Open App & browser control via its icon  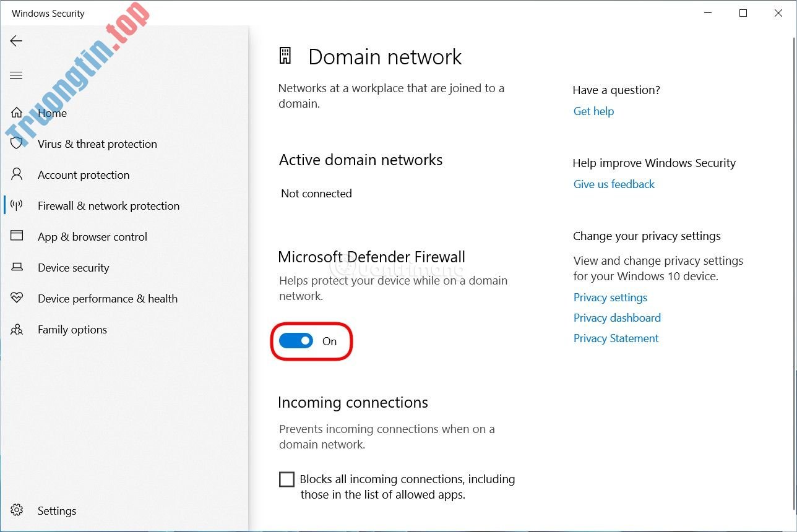(x=17, y=236)
